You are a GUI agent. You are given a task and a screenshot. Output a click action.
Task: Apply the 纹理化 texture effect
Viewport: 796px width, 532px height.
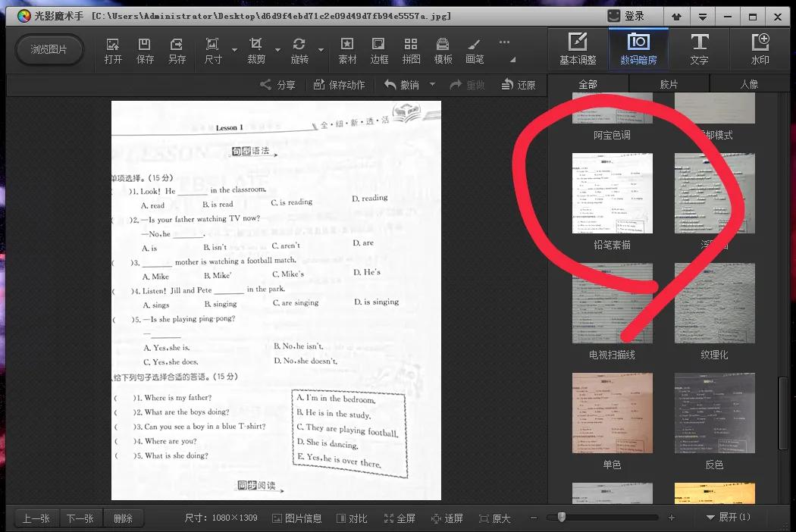714,303
